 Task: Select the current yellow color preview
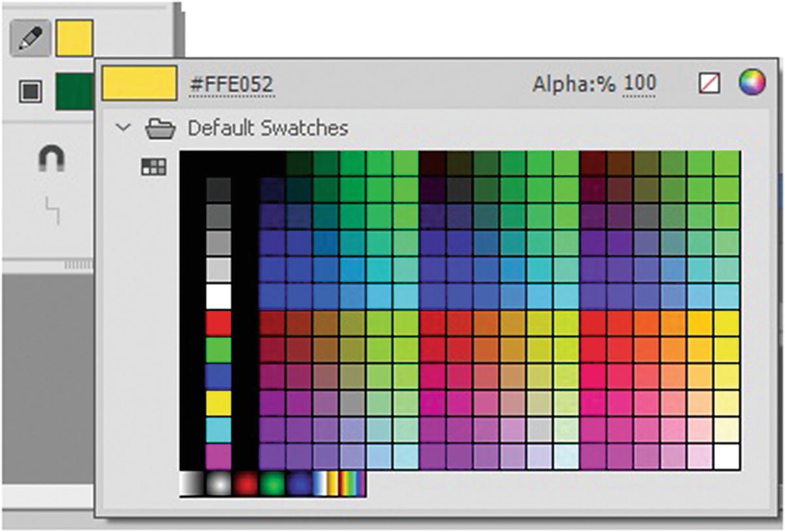139,83
